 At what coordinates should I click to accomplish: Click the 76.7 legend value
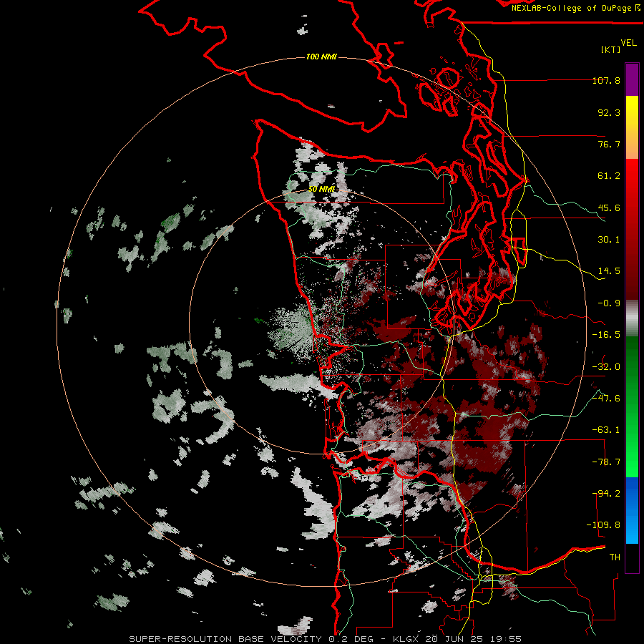[609, 144]
